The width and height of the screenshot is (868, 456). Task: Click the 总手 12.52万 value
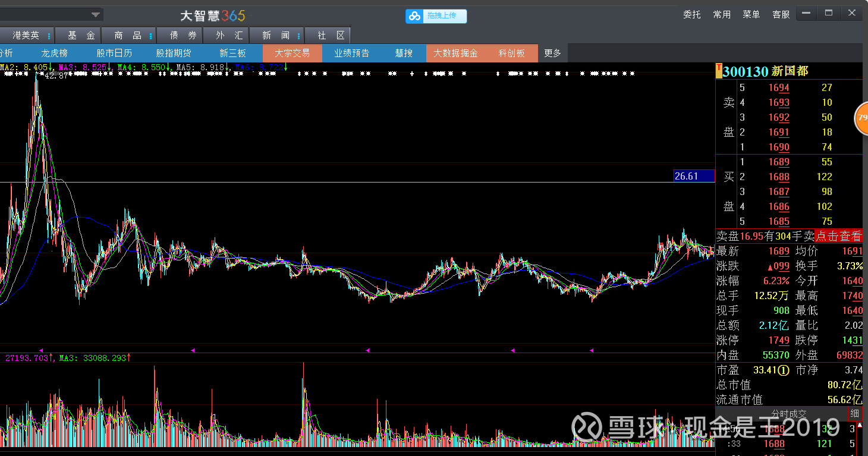772,295
